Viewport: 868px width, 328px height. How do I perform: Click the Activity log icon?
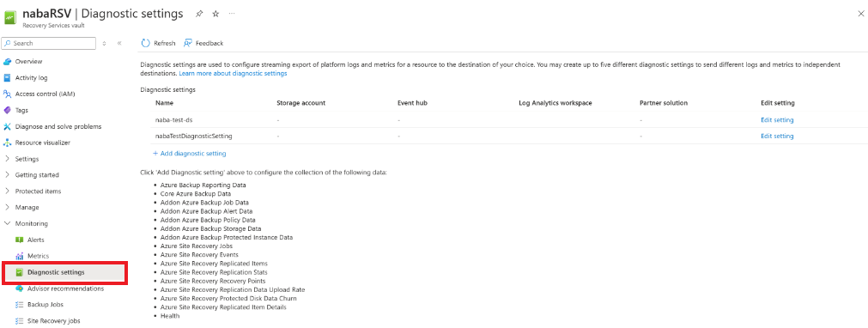(7, 77)
